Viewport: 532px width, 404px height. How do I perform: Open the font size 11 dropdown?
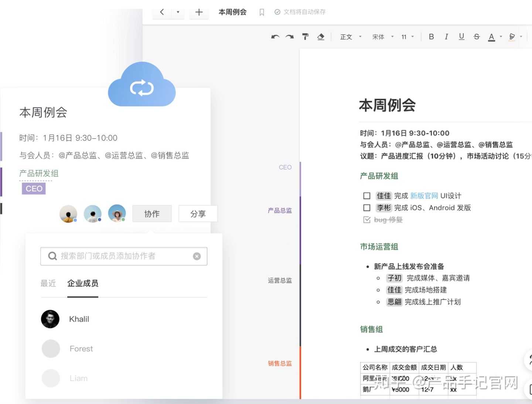click(x=406, y=37)
